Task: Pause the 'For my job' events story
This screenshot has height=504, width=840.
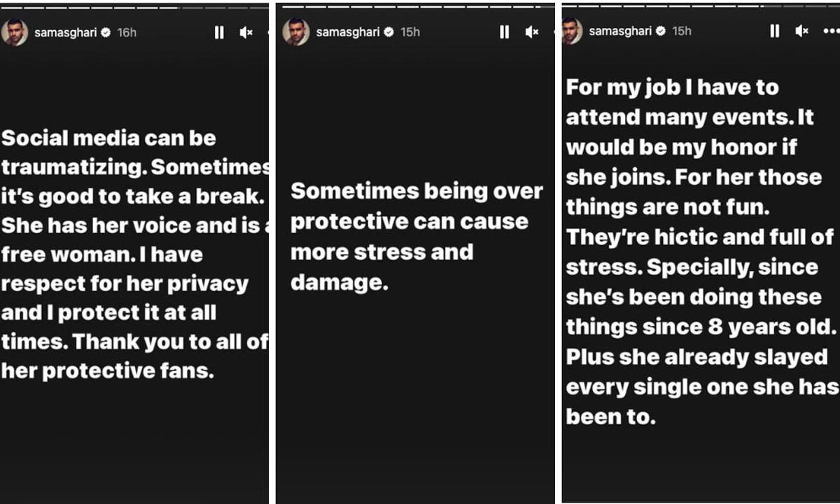Action: (x=774, y=31)
